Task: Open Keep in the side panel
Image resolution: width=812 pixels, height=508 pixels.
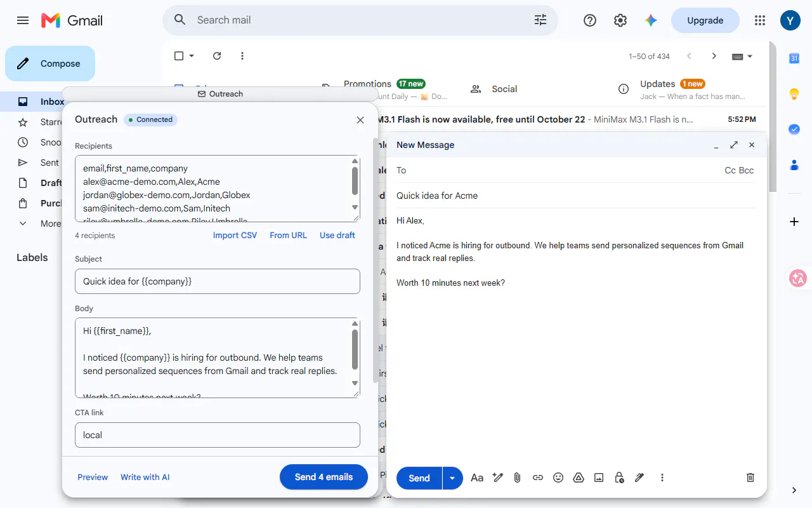Action: click(x=794, y=94)
